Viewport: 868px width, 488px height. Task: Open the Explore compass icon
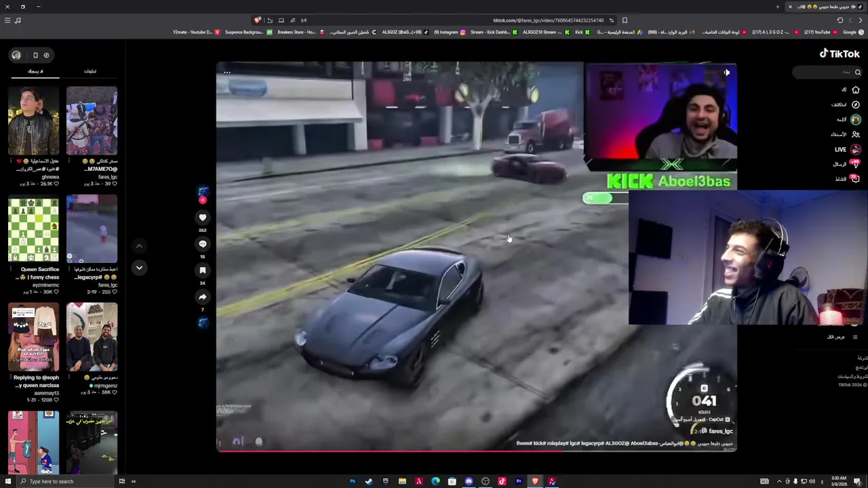pos(856,104)
